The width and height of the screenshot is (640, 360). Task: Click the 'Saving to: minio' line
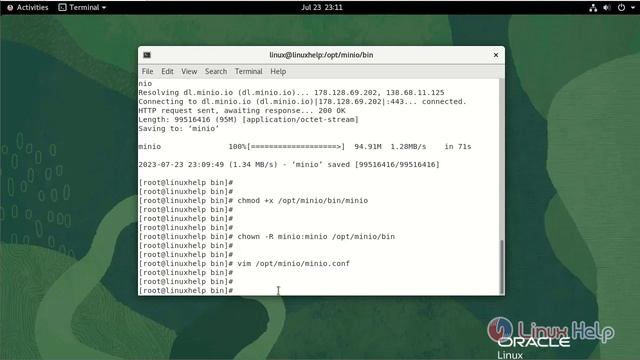(179, 129)
